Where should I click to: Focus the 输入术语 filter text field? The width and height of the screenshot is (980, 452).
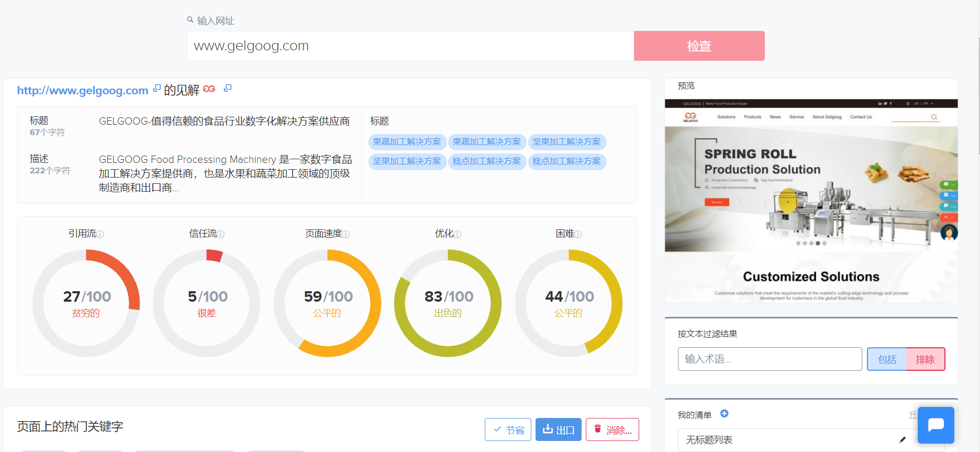pos(770,359)
